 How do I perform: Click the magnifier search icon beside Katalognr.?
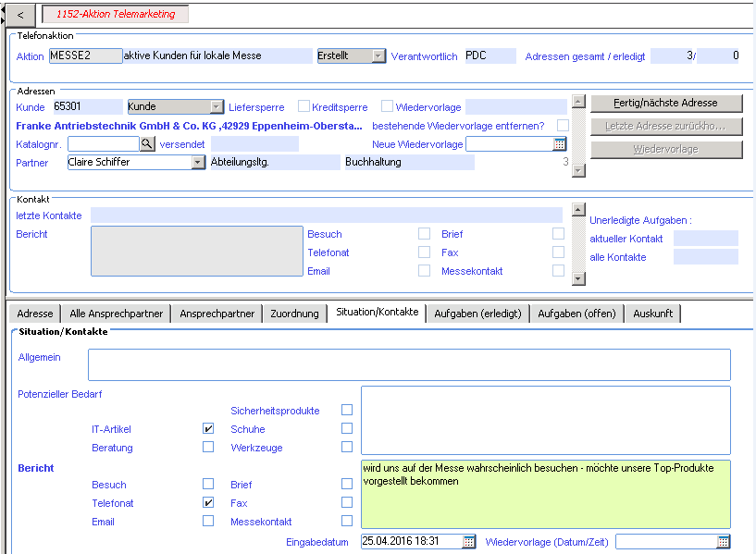coord(147,143)
